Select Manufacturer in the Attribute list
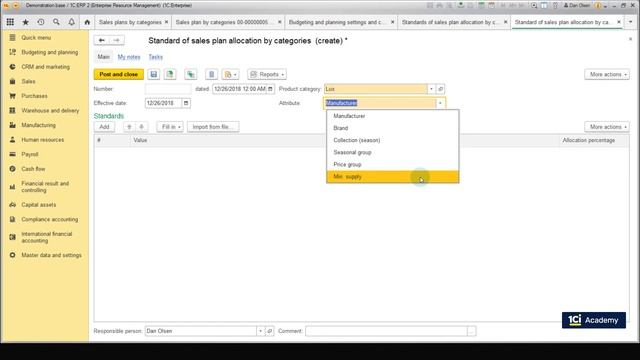Screen dimensions: 640x360 click(393, 116)
